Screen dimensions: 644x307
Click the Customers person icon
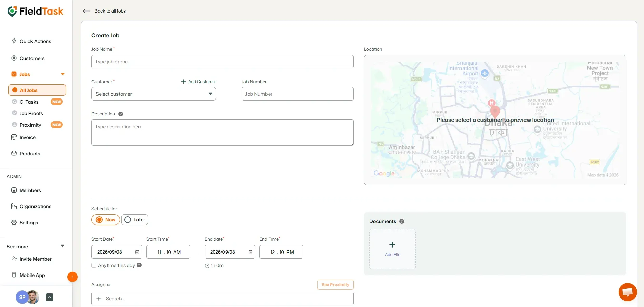click(14, 58)
